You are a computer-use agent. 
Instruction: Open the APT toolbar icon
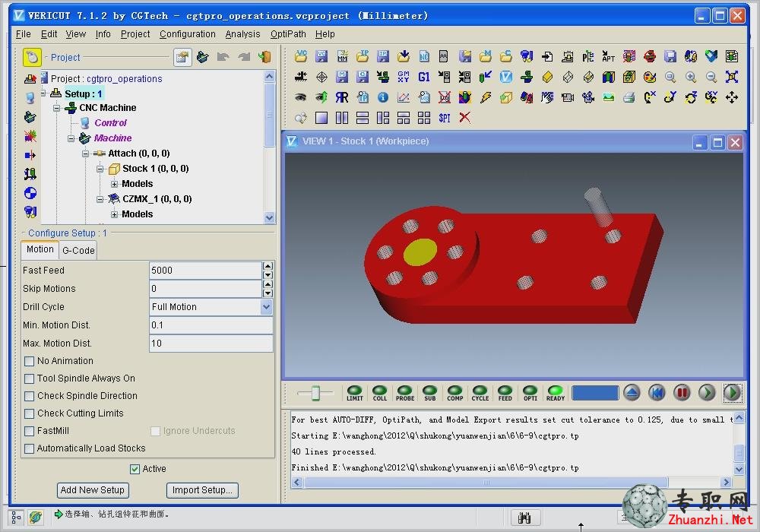pos(608,56)
